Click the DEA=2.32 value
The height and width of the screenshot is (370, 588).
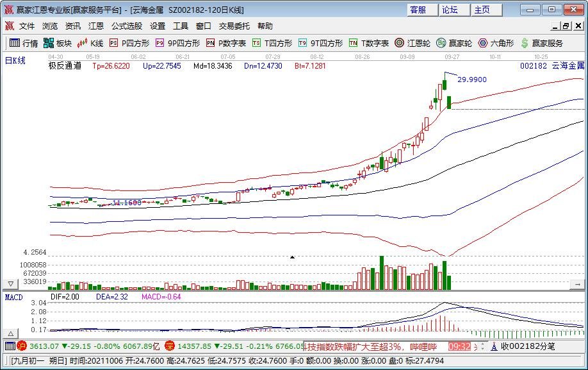tap(112, 297)
